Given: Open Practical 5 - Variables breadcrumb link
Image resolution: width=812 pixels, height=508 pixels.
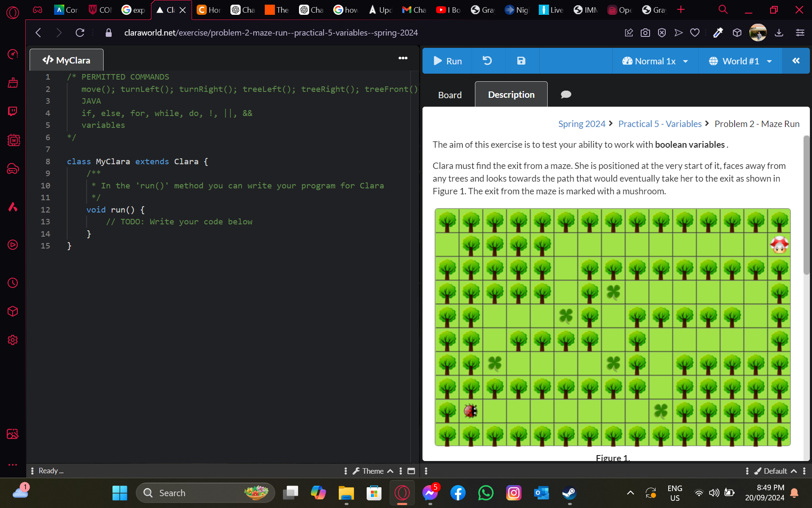Looking at the screenshot, I should (660, 124).
